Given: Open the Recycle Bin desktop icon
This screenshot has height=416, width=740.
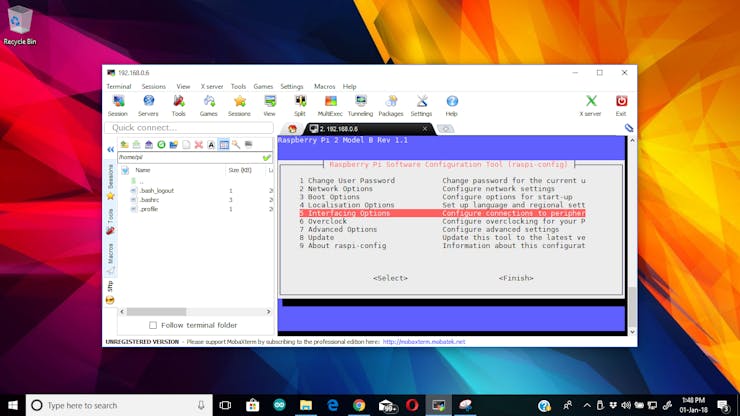Looking at the screenshot, I should tap(20, 25).
